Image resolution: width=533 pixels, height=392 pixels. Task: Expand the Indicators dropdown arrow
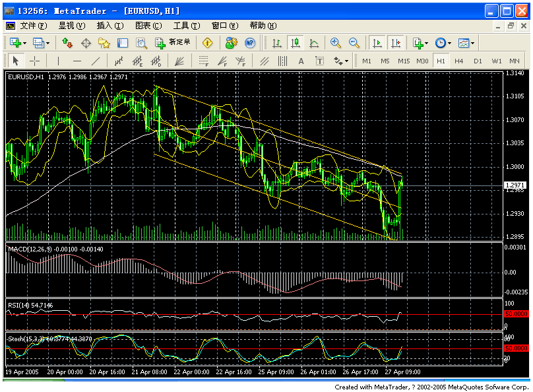click(x=426, y=43)
